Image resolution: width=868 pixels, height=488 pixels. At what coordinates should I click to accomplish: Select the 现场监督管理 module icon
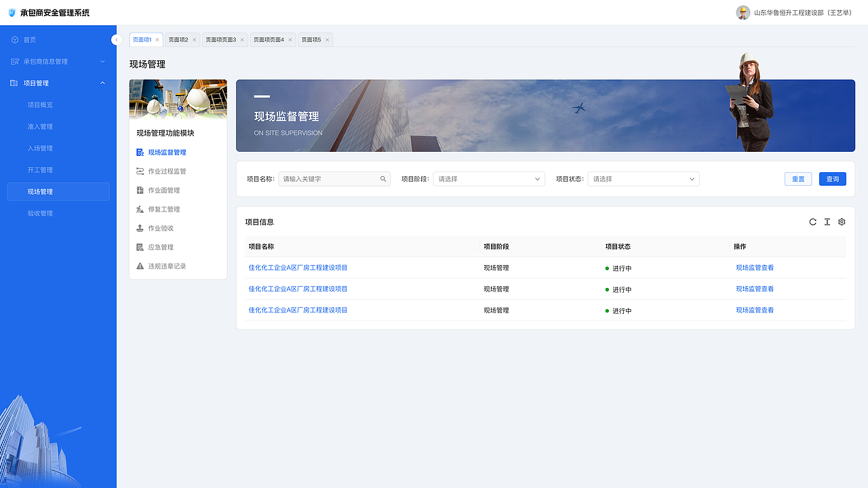tap(140, 152)
